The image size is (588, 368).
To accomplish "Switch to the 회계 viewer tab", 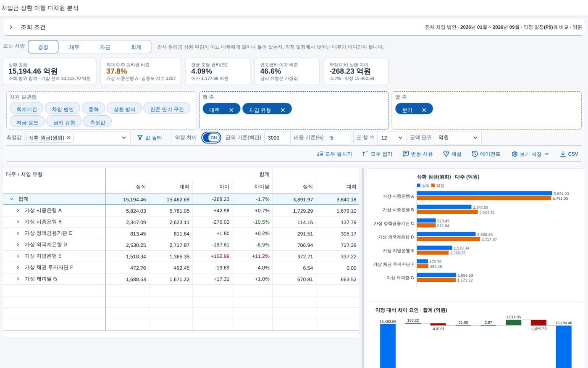I will pyautogui.click(x=136, y=47).
